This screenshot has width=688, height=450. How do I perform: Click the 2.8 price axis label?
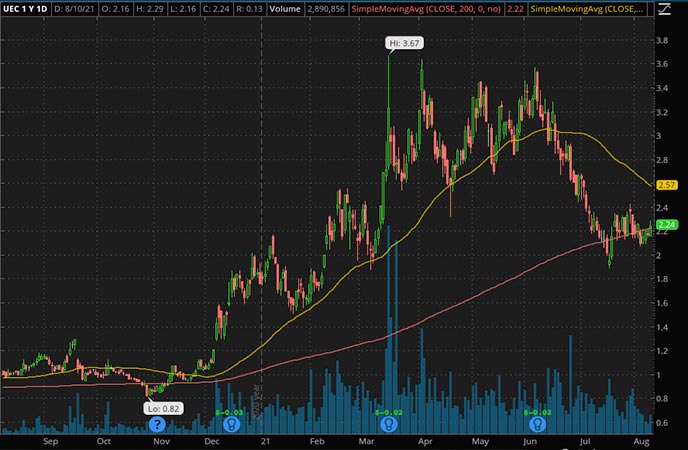662,160
